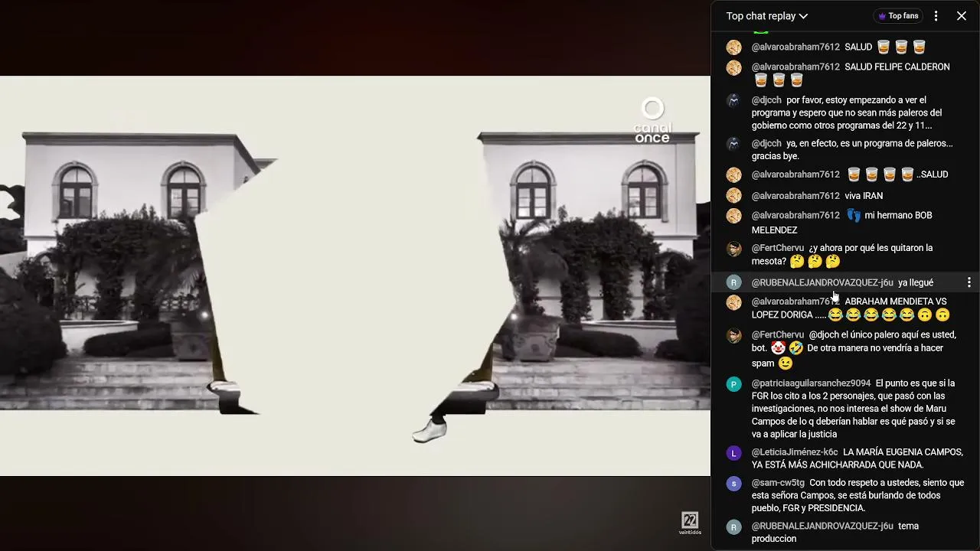Open the @LeticiaJiménez-k6c username

pyautogui.click(x=795, y=452)
